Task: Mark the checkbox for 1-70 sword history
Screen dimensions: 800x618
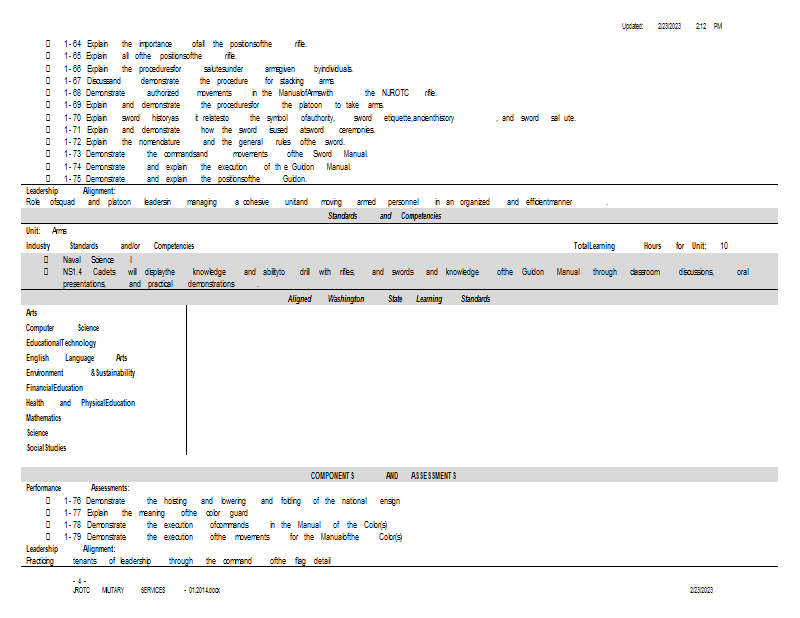Action: click(48, 118)
